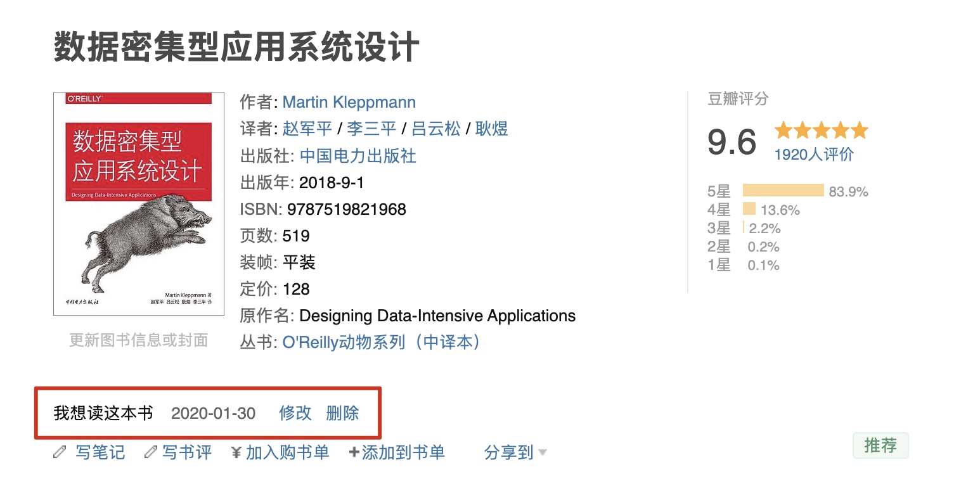
Task: Expand the 分享到 dropdown arrow
Action: pyautogui.click(x=542, y=453)
